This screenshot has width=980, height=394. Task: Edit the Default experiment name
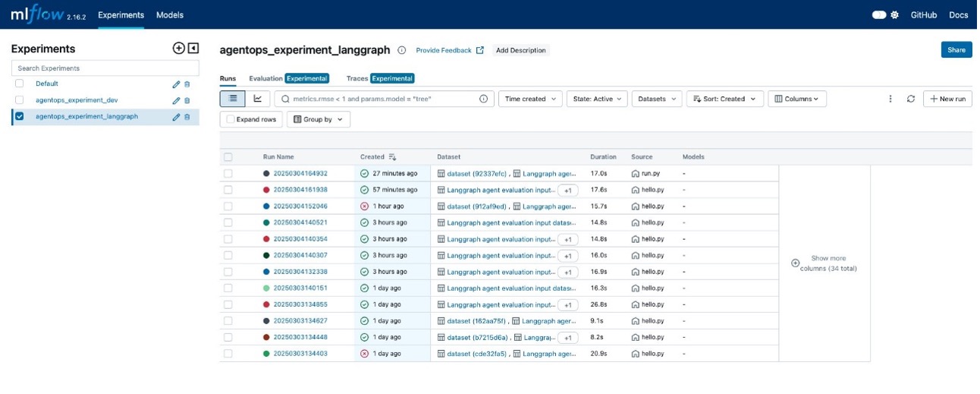pos(177,84)
